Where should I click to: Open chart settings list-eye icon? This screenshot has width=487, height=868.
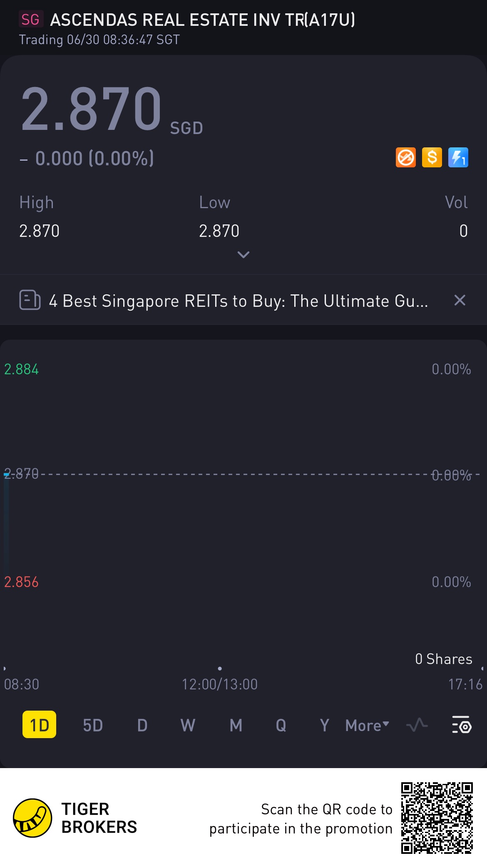(x=461, y=725)
